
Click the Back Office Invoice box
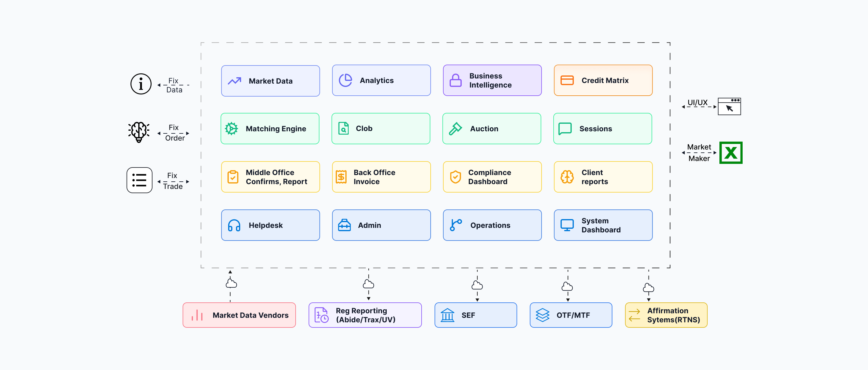pyautogui.click(x=382, y=177)
